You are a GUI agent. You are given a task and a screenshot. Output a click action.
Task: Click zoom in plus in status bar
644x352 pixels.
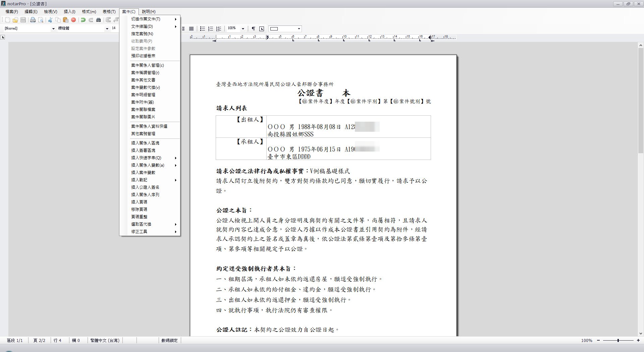638,340
